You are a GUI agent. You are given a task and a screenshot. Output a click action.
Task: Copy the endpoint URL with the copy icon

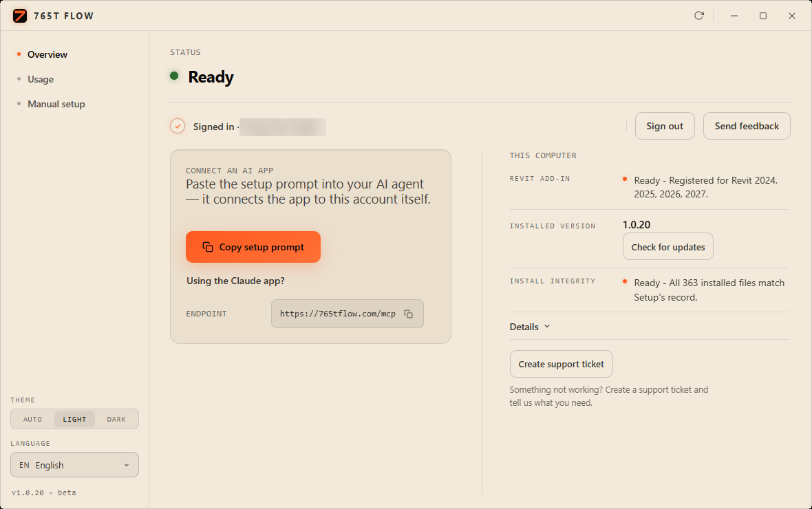pyautogui.click(x=409, y=314)
